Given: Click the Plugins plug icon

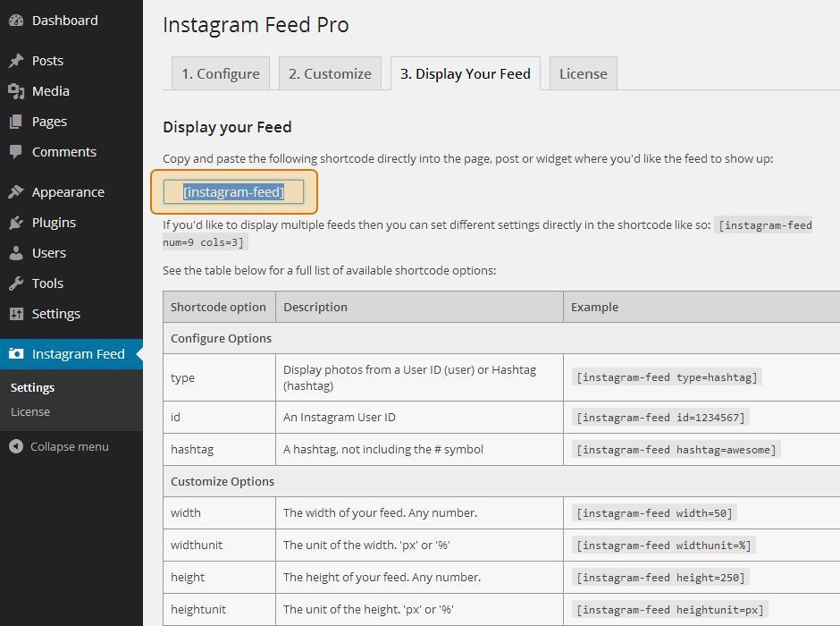Looking at the screenshot, I should [x=16, y=223].
